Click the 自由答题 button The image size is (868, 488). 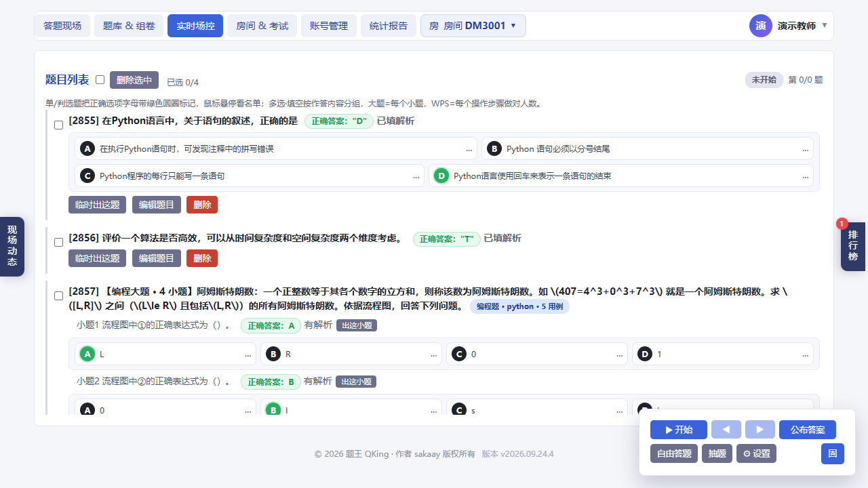point(674,453)
